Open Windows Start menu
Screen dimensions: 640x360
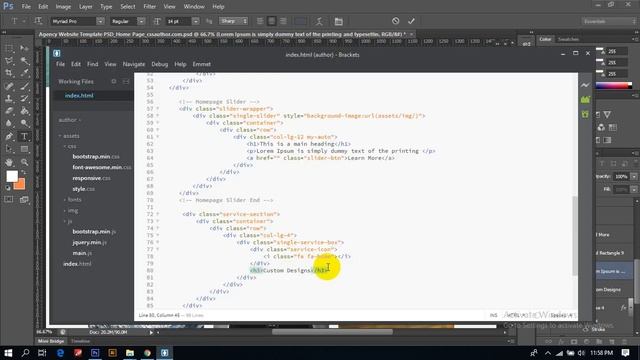pyautogui.click(x=8, y=353)
